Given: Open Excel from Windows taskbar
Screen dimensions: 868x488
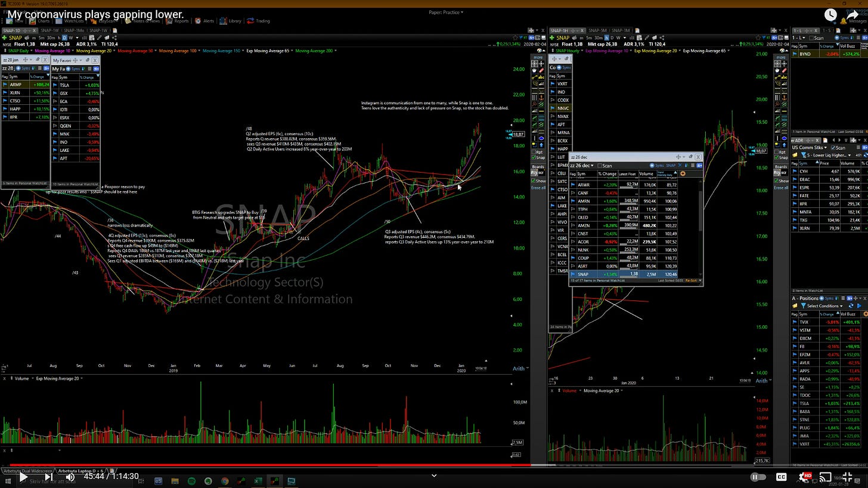Looking at the screenshot, I should coord(258,481).
